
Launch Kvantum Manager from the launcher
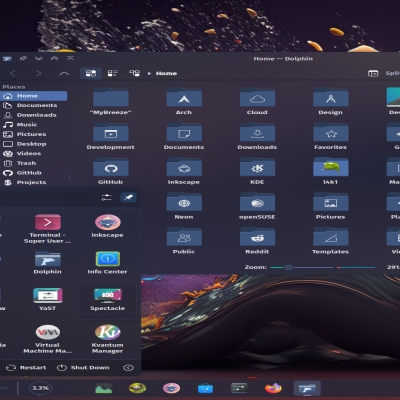(x=107, y=339)
